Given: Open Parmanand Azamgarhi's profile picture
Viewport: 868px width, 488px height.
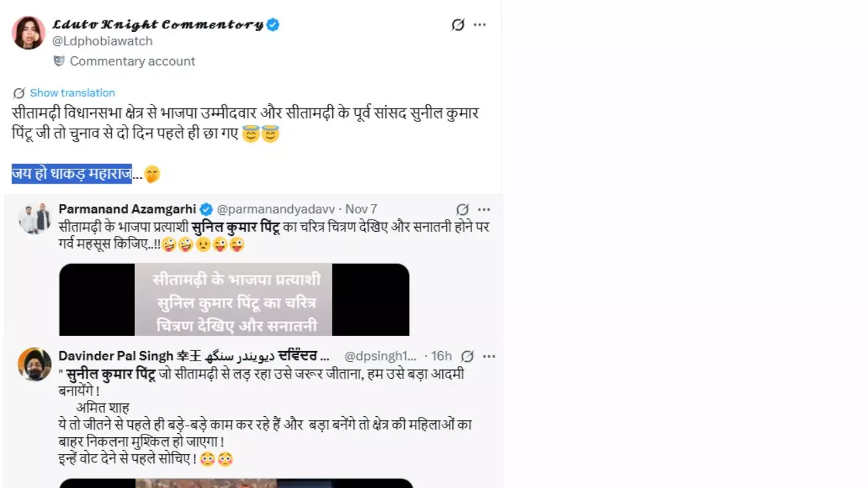Looking at the screenshot, I should coord(35,218).
